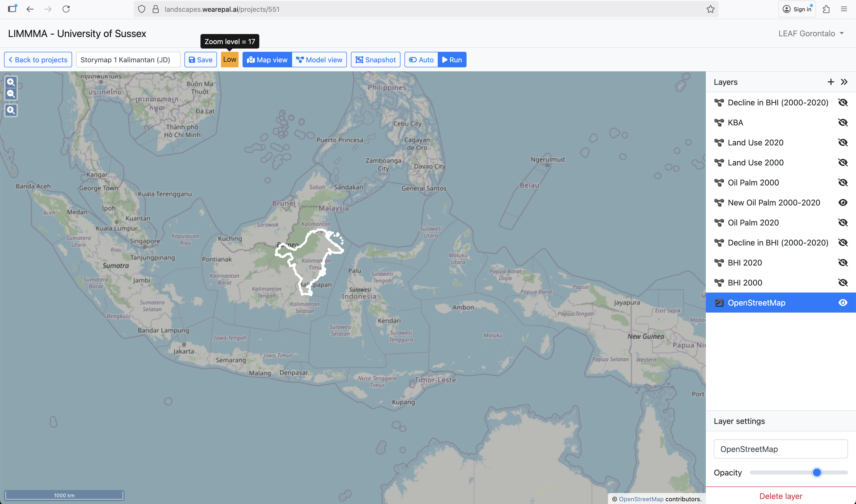The width and height of the screenshot is (856, 504).
Task: Click the OpenStreetMap layer name field
Action: (781, 449)
